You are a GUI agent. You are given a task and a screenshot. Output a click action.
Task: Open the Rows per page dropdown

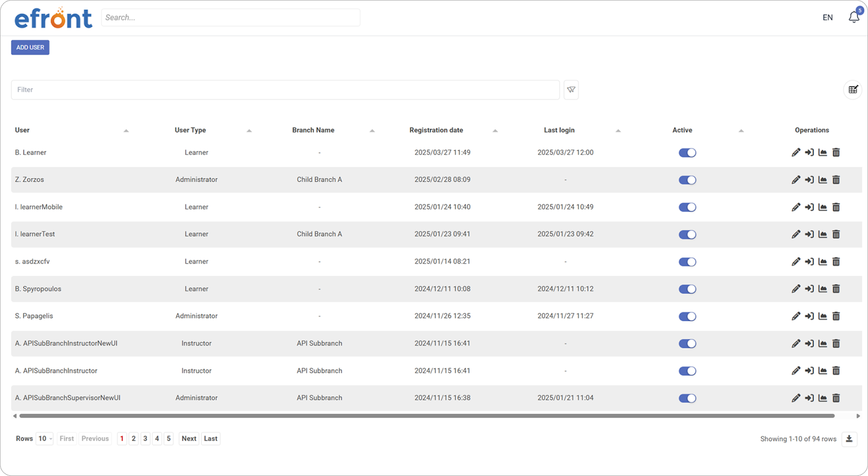coord(44,439)
